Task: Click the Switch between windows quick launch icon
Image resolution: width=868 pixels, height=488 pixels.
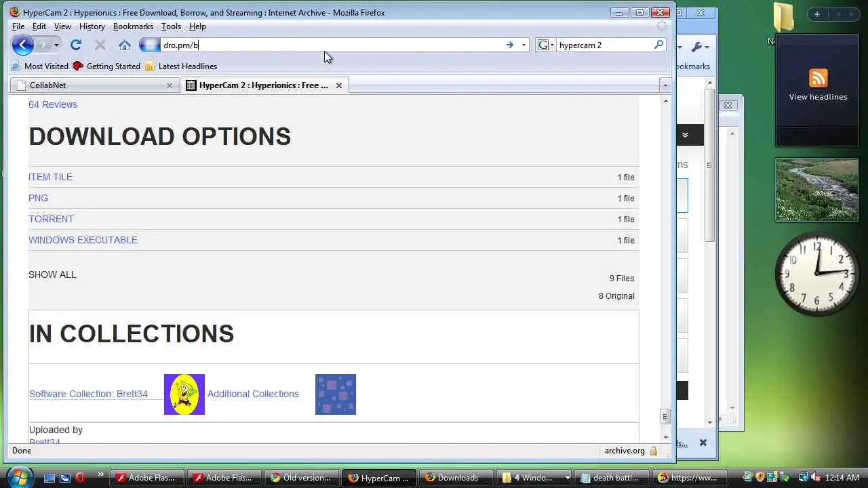Action: (65, 478)
